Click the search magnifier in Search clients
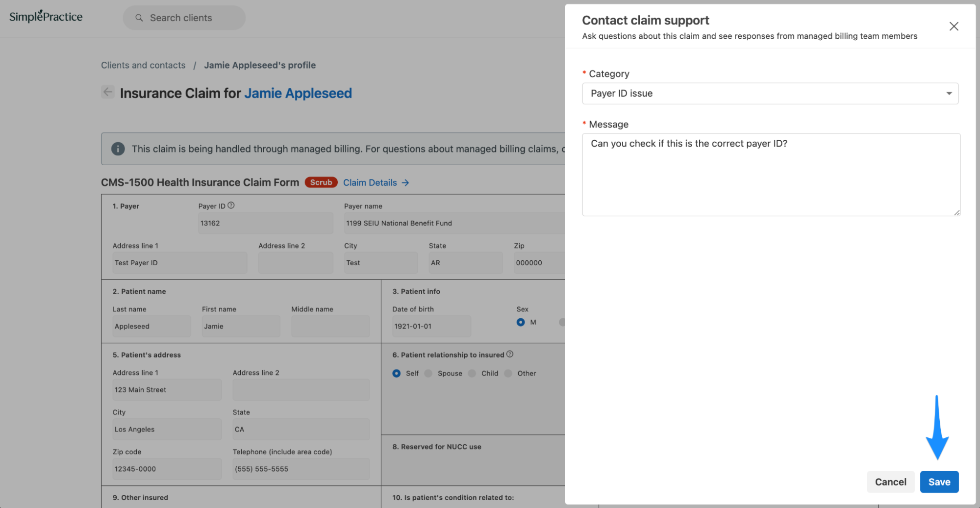Screen dimensions: 980x508 [139, 18]
